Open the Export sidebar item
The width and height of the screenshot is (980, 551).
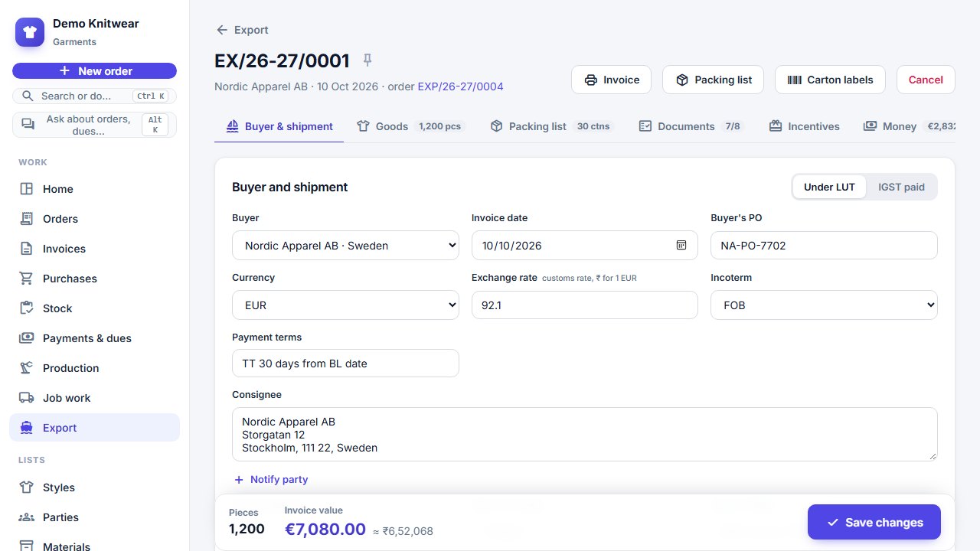coord(94,428)
